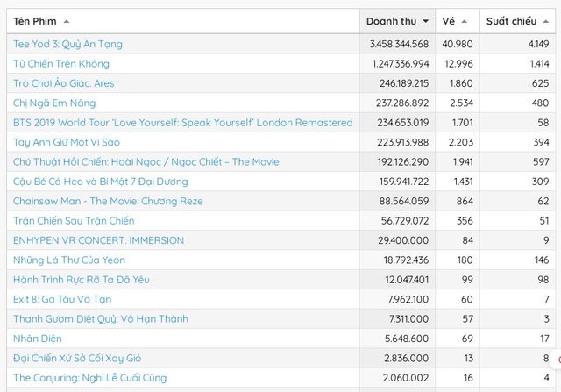Select Trò Chơi Ảo Giác: Ares
This screenshot has height=392, width=561.
pos(63,83)
